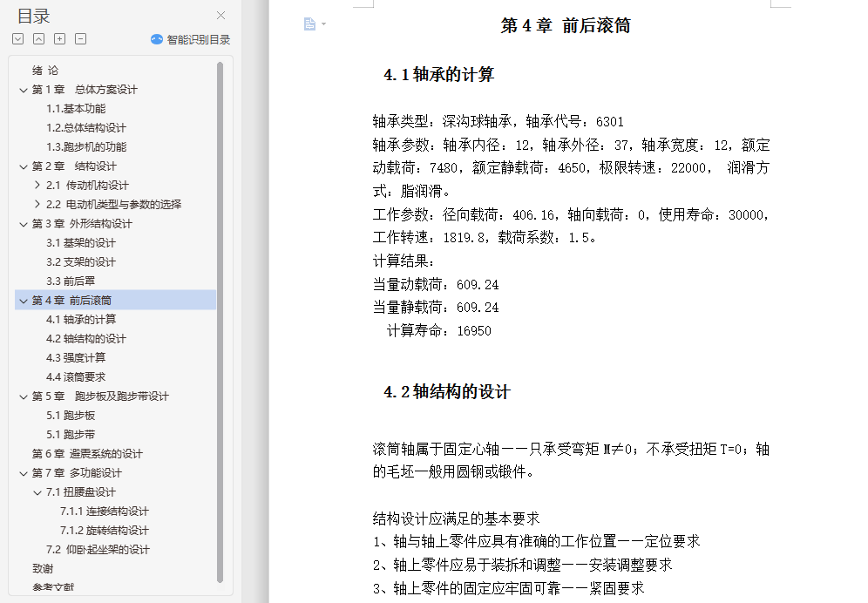Go to 1.1.基本功能 heading

click(x=76, y=109)
